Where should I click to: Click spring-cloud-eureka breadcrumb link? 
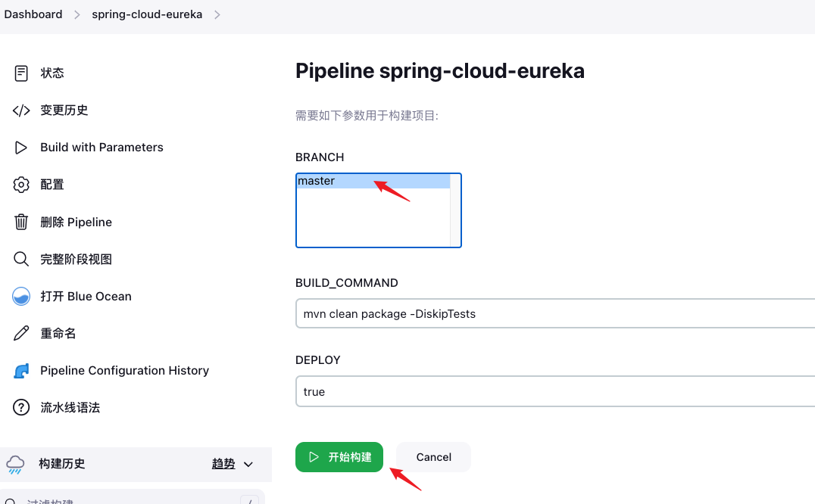[x=147, y=14]
